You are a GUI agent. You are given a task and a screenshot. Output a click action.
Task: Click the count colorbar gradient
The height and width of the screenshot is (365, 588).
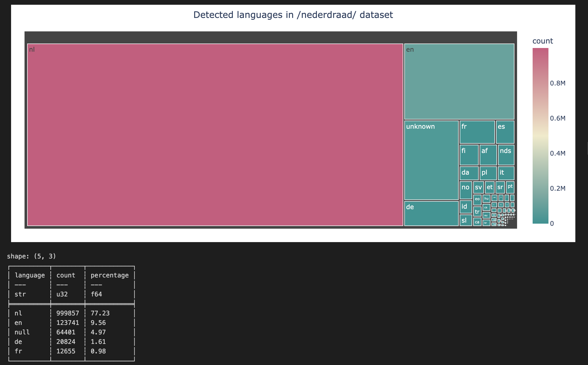point(540,136)
